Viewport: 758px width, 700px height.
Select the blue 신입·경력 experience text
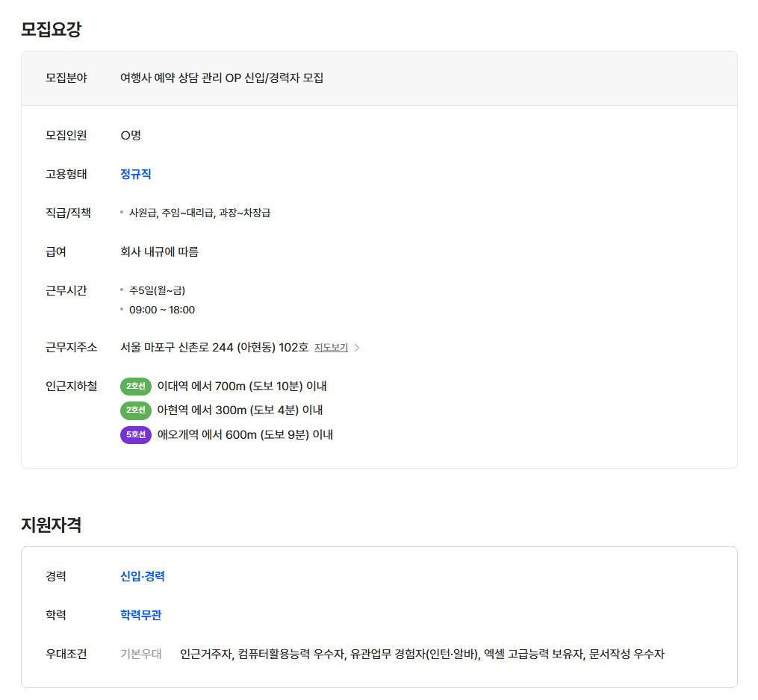pyautogui.click(x=143, y=576)
